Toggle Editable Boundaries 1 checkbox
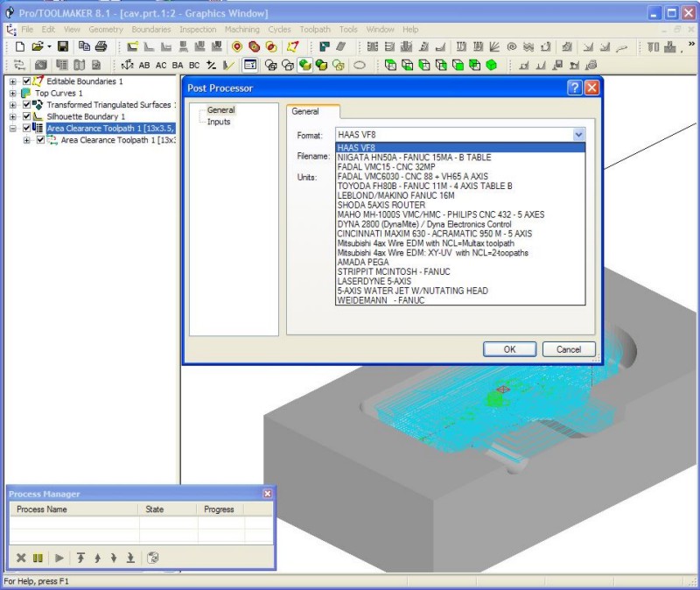 (27, 81)
